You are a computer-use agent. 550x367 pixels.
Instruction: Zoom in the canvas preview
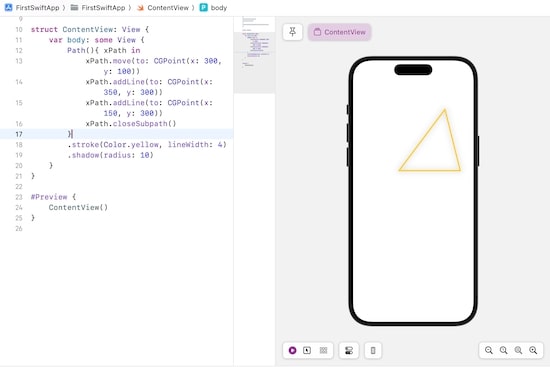(533, 350)
